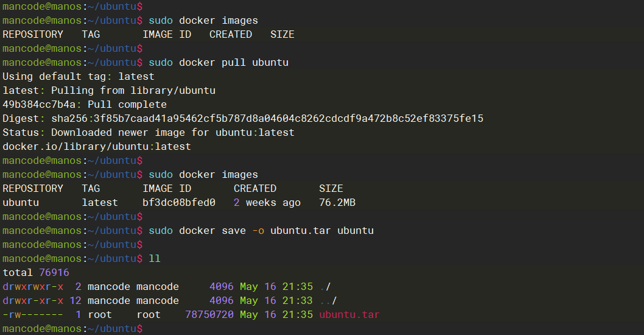Click the -rw------- permissions string

pyautogui.click(x=33, y=315)
